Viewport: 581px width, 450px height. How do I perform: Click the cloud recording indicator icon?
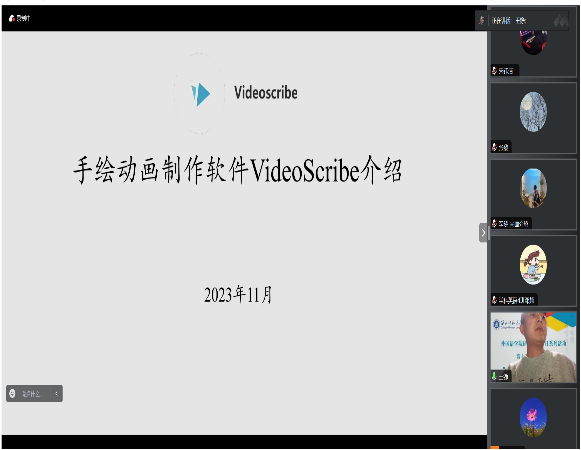(12, 18)
